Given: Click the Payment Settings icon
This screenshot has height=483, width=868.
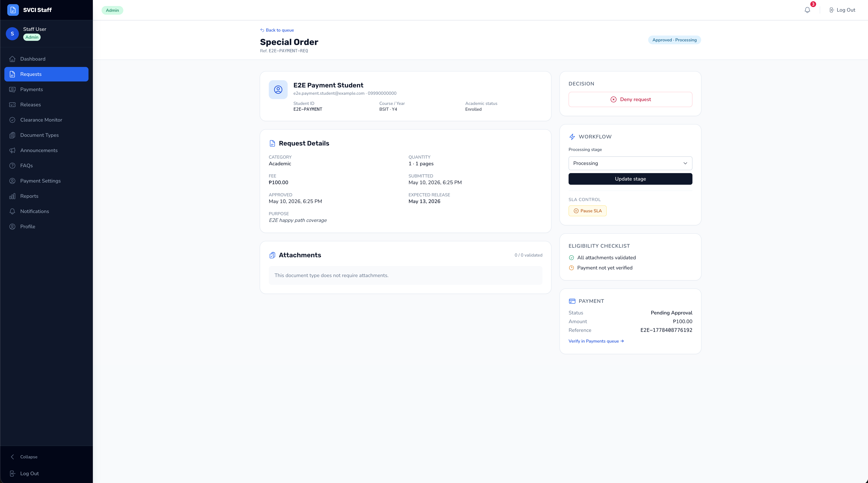Looking at the screenshot, I should tap(13, 181).
